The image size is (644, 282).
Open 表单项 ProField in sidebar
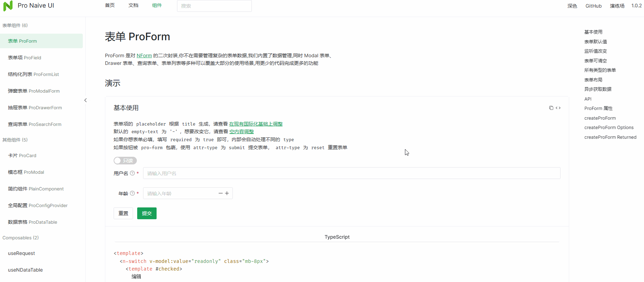[41, 58]
